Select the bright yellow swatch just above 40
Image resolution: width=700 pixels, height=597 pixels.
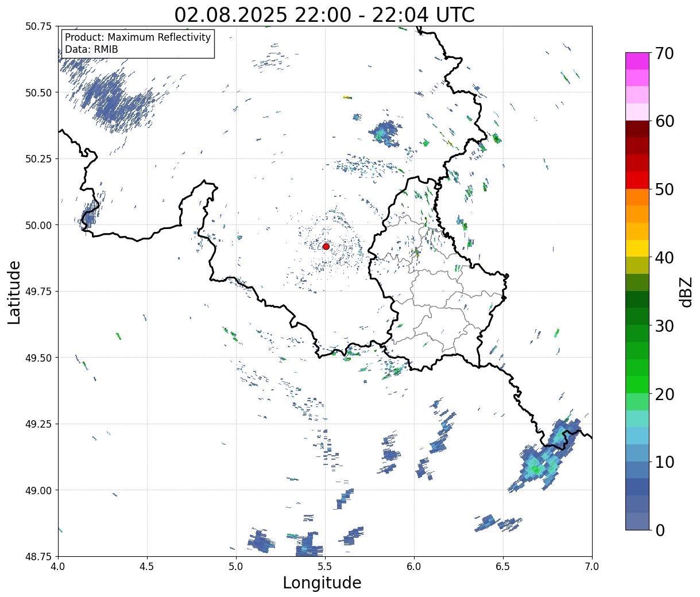[x=637, y=248]
